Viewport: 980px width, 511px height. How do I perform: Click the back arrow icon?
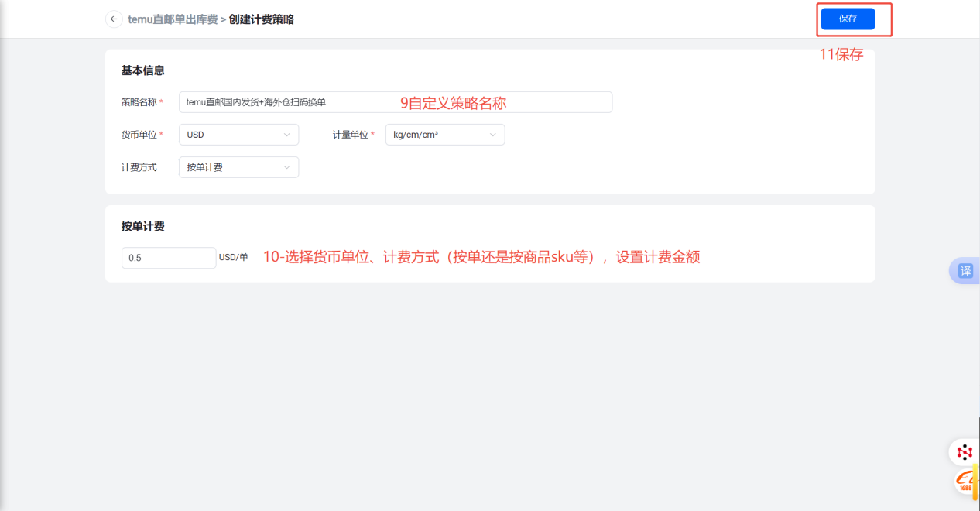point(114,19)
